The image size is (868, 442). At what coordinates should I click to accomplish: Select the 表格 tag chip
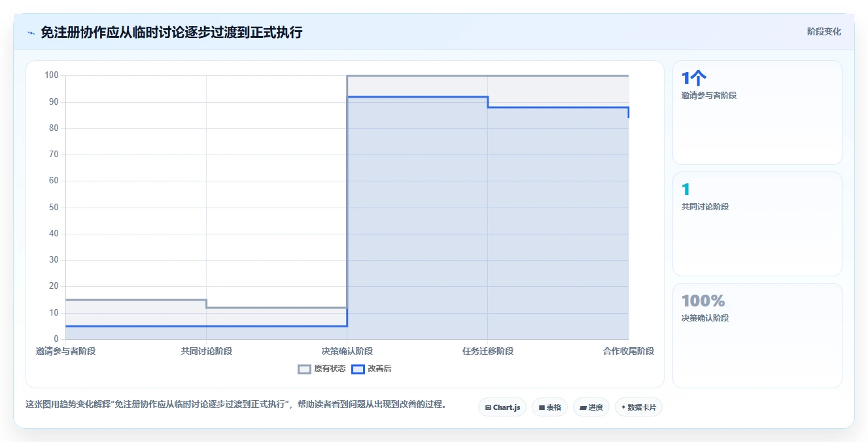549,407
